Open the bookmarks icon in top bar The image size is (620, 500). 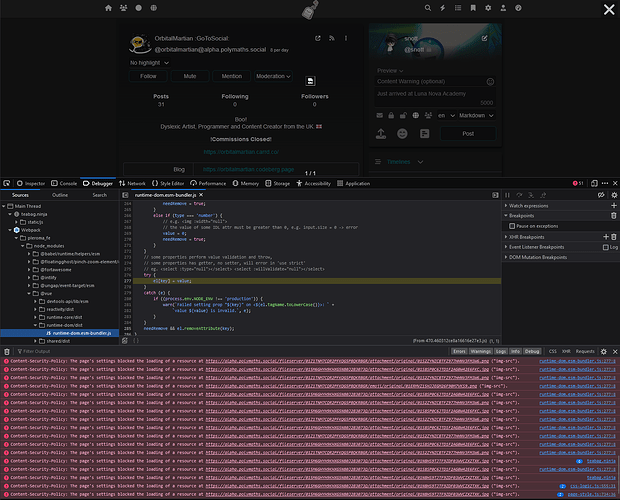473,8
